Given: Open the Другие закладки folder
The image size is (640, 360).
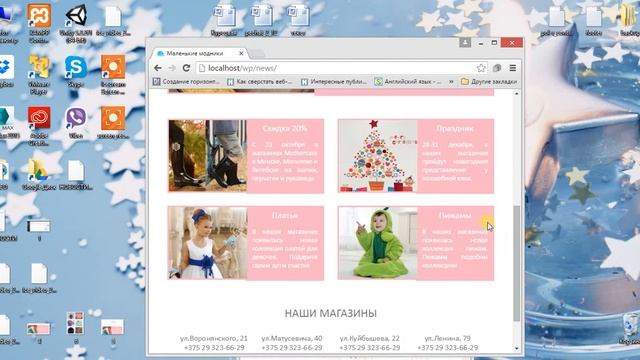Looking at the screenshot, I should pos(489,82).
